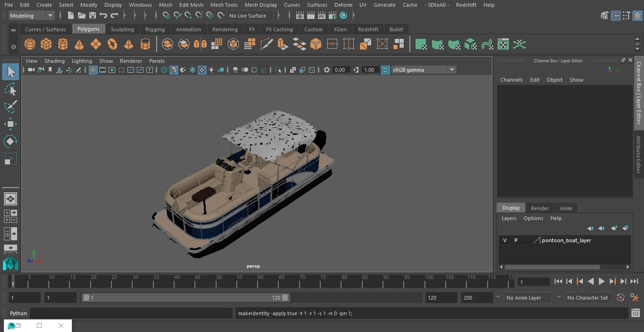Expand the sRGB gamma view transform dropdown
The width and height of the screenshot is (644, 332).
[x=452, y=70]
